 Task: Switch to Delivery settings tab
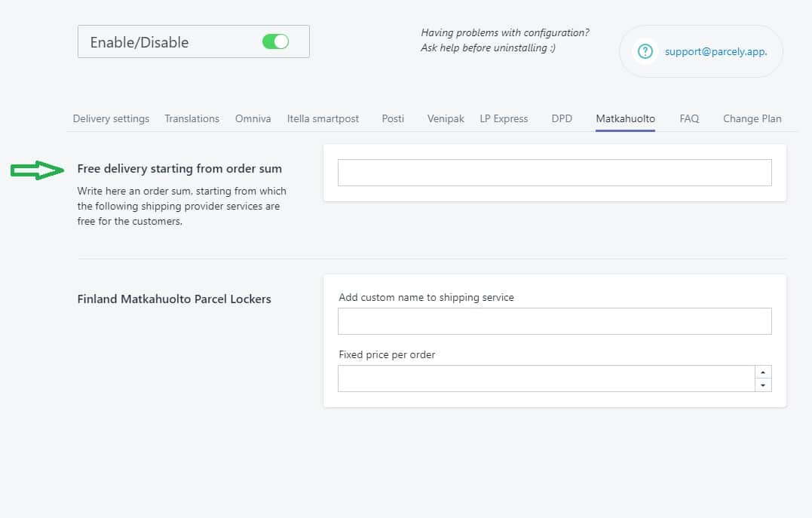point(111,118)
